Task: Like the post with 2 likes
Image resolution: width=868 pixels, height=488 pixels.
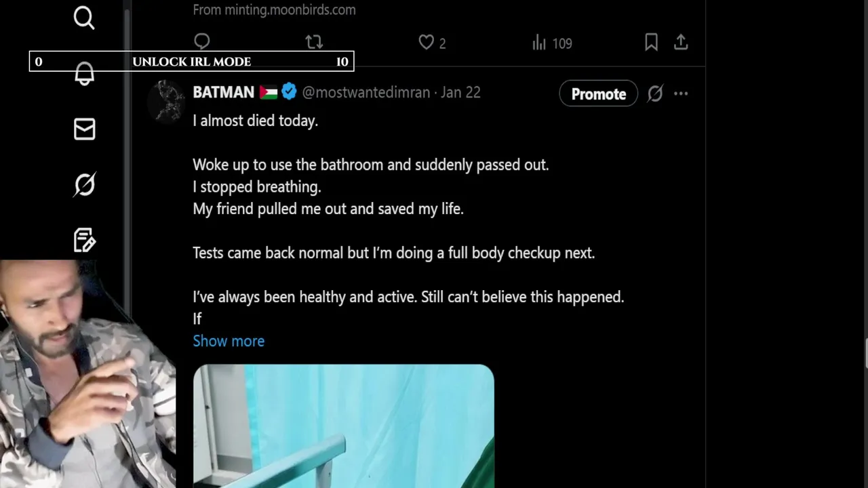Action: click(x=432, y=43)
